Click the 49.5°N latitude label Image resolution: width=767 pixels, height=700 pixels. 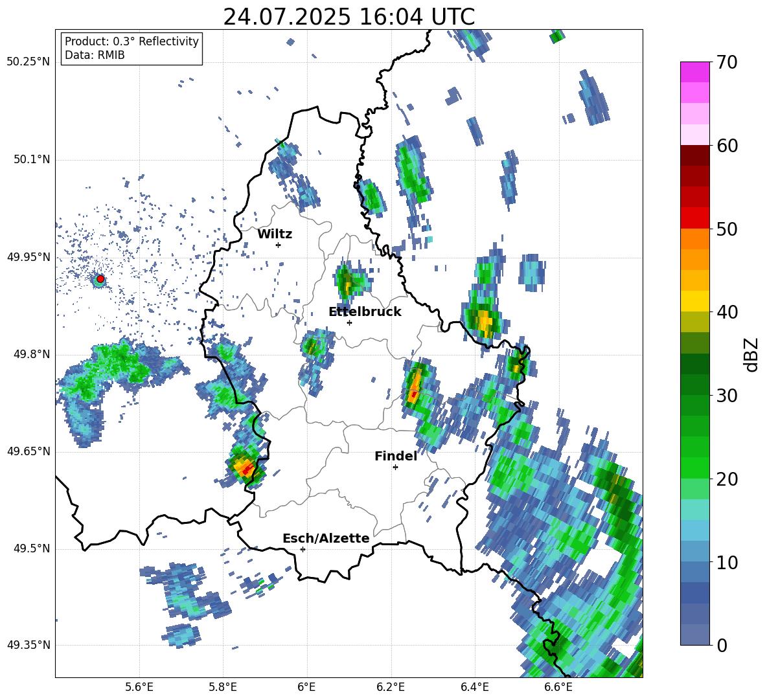(x=31, y=548)
